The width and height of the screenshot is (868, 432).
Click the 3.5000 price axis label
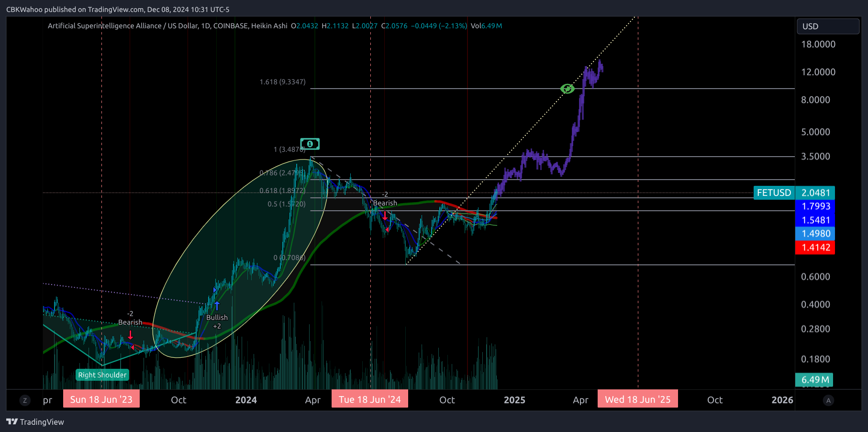click(816, 156)
